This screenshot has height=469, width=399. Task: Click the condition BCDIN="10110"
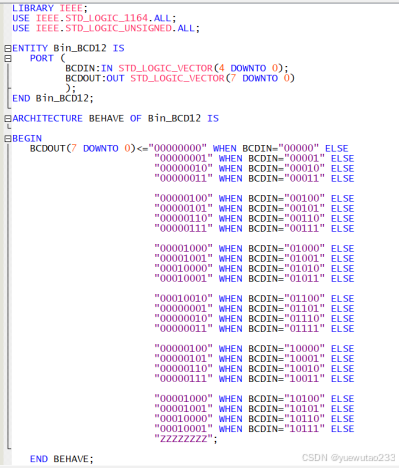[287, 418]
